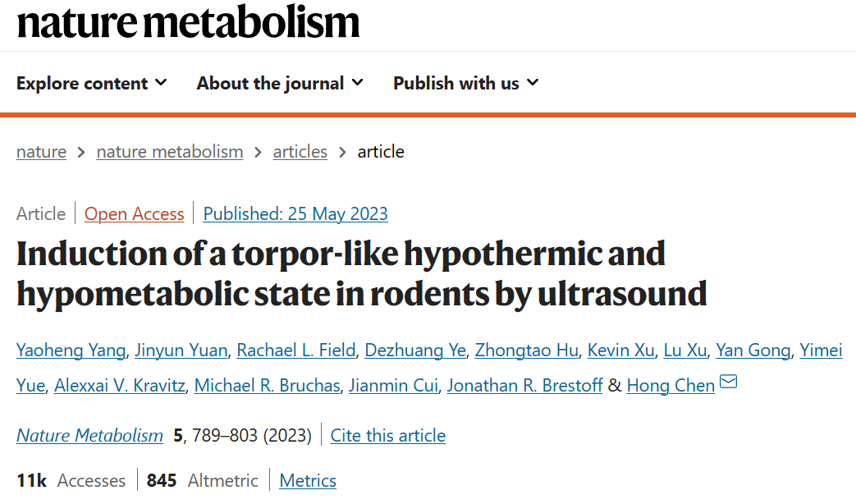Click the Nature Metabolism journal citation link

(89, 436)
